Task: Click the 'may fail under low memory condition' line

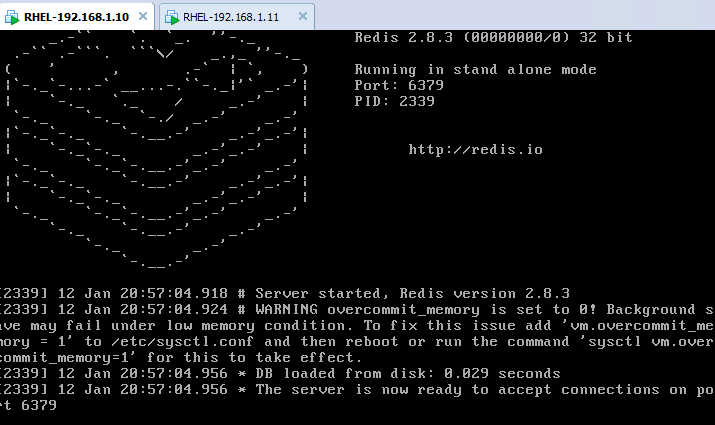Action: (x=358, y=326)
